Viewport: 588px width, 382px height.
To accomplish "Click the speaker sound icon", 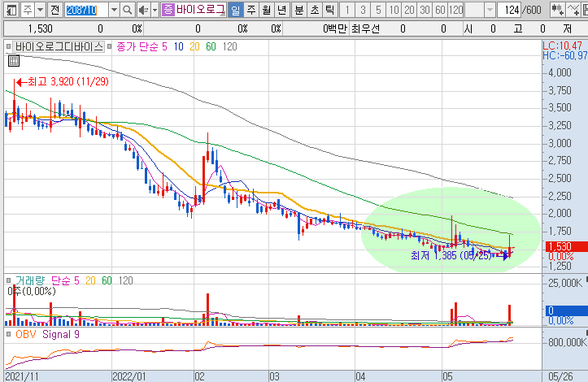I will pos(143,10).
